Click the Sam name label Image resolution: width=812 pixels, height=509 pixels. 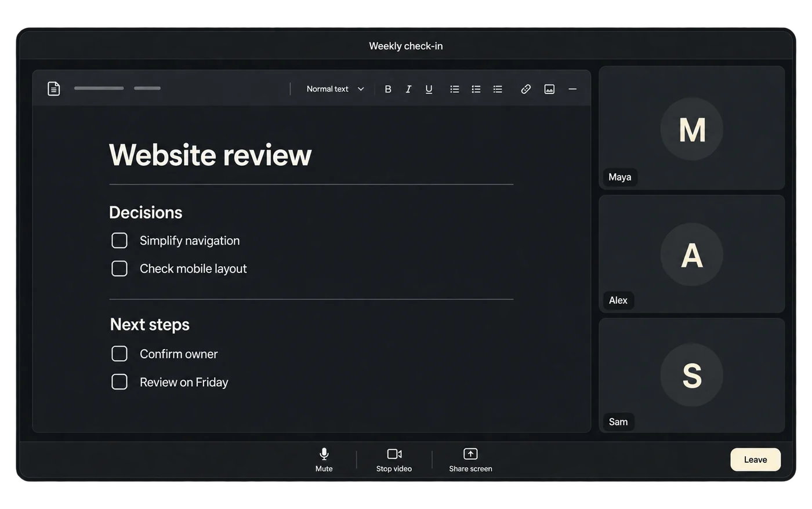pyautogui.click(x=618, y=422)
